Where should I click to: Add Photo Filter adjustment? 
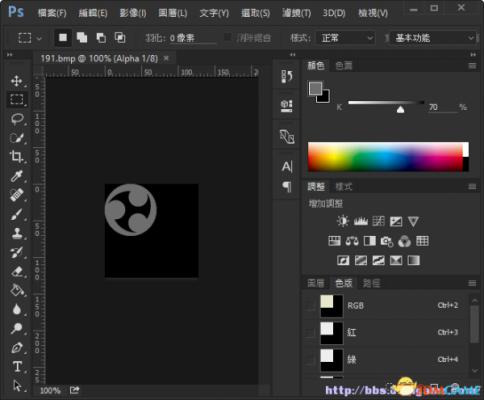pyautogui.click(x=387, y=241)
